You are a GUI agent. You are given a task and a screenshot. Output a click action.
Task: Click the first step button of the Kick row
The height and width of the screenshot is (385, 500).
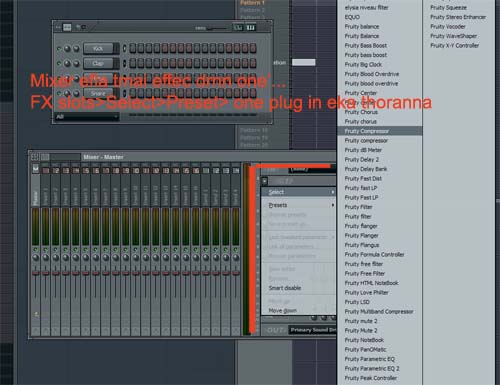click(133, 48)
